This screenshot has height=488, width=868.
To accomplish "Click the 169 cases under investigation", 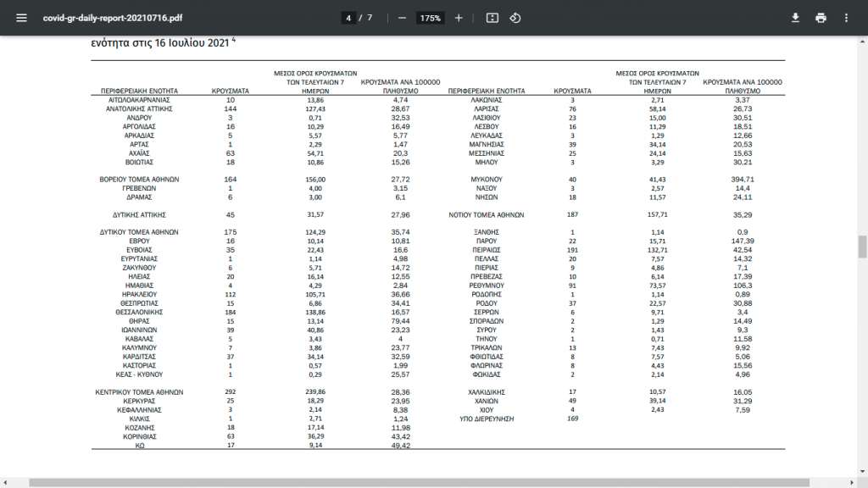I will coord(572,419).
